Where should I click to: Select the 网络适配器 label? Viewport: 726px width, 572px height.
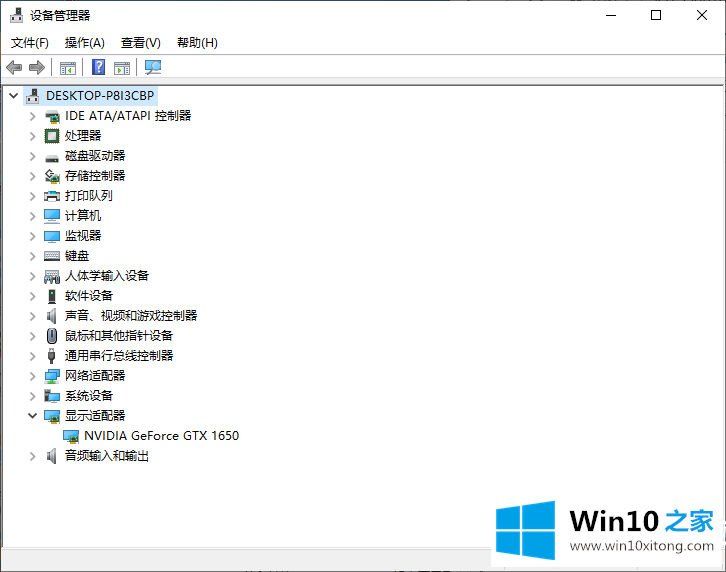[95, 376]
